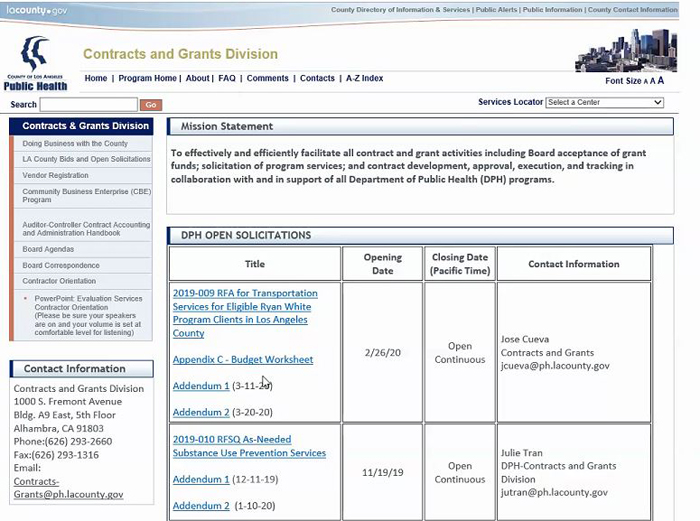The image size is (700, 521).
Task: Open Board Agendas sidebar item
Action: (48, 249)
